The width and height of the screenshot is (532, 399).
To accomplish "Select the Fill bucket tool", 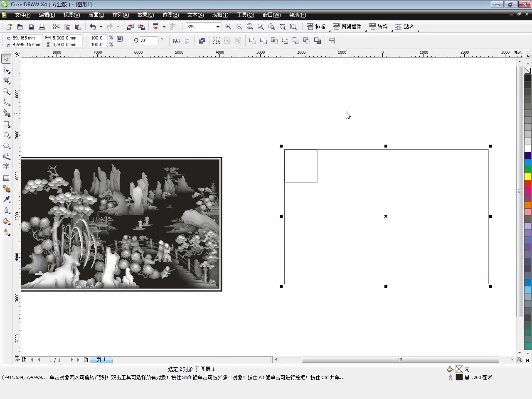I will 6,221.
